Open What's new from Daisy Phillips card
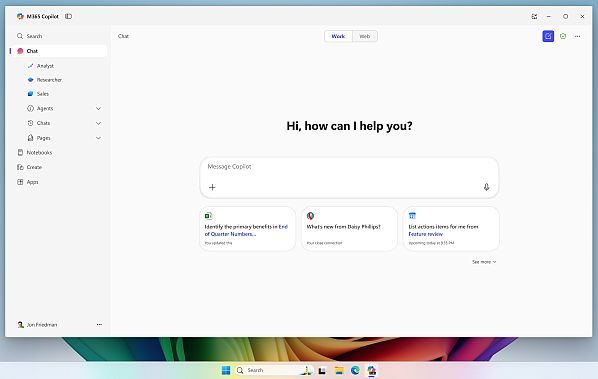The image size is (598, 379). pos(349,229)
